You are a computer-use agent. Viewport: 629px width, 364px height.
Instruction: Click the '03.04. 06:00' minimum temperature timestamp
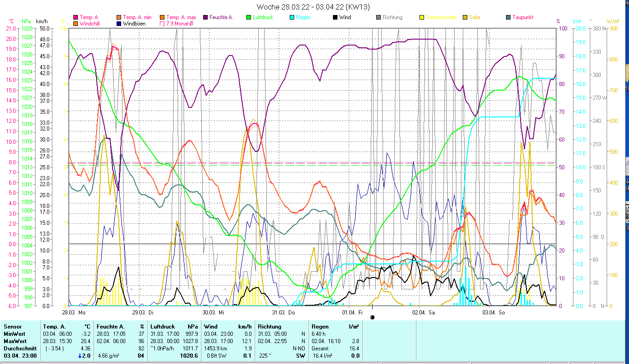point(58,334)
